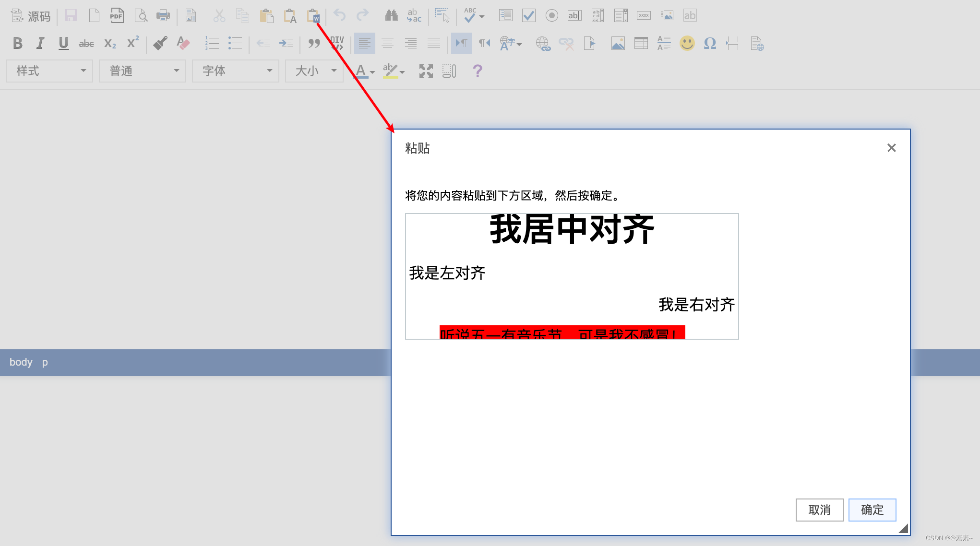The height and width of the screenshot is (546, 980).
Task: Set text direction left to right
Action: pyautogui.click(x=461, y=44)
